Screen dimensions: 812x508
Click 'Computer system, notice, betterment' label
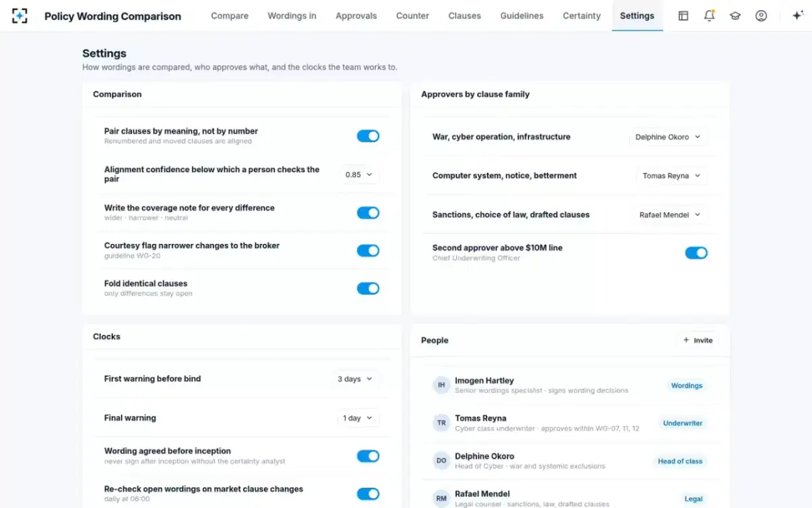[x=505, y=175]
